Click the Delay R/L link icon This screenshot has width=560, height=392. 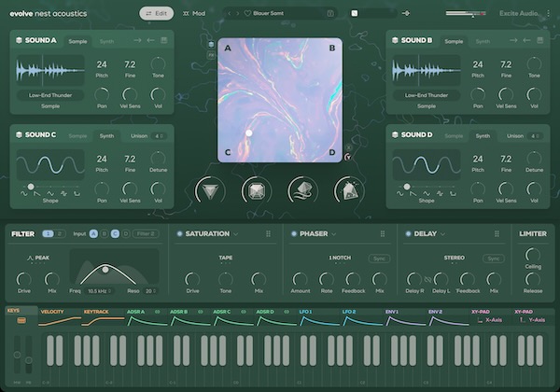427,279
